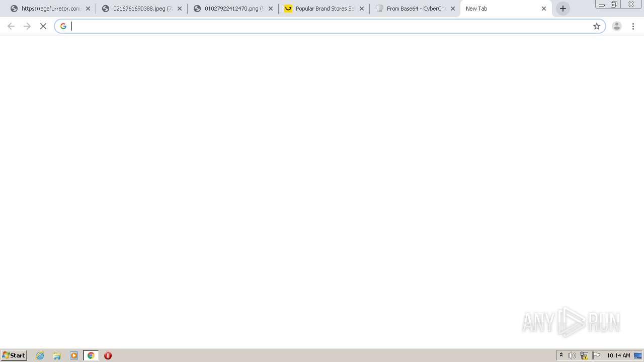Go back to the previous page
This screenshot has width=644, height=362.
click(x=11, y=26)
